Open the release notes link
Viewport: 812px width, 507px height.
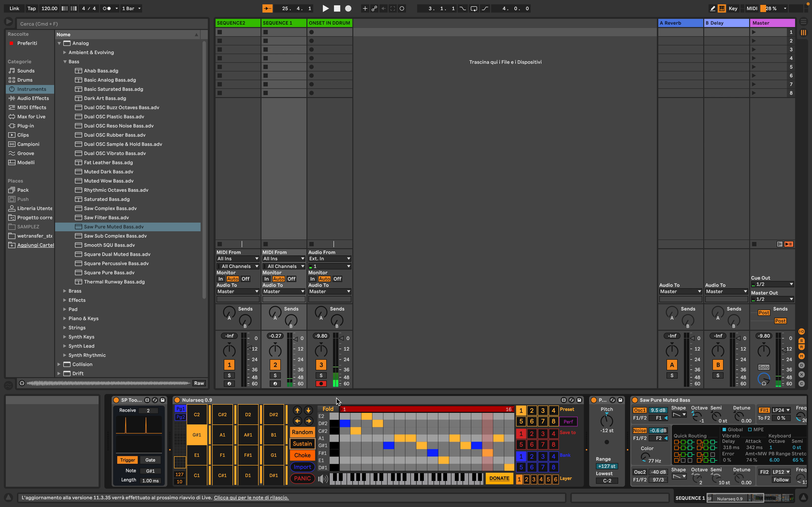pyautogui.click(x=251, y=498)
